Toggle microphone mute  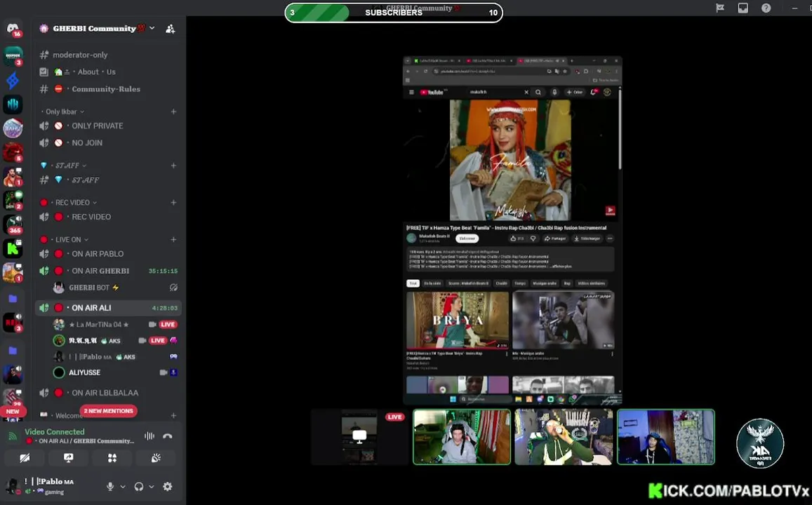click(x=109, y=486)
